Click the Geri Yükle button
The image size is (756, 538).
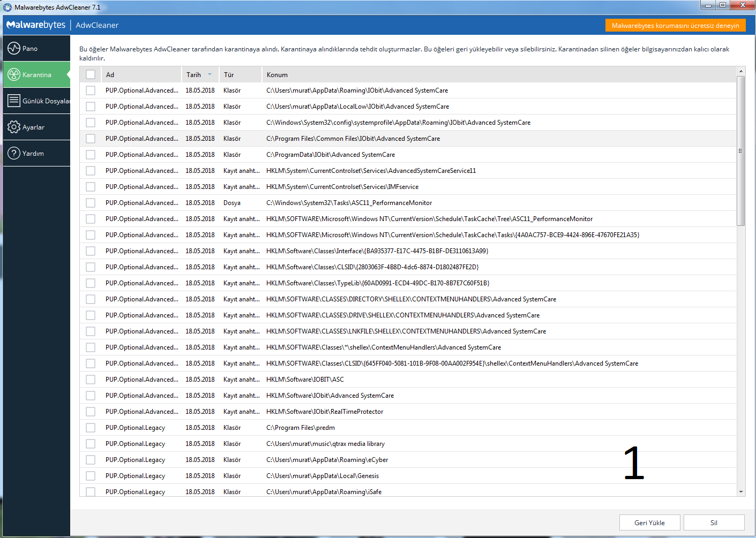649,522
